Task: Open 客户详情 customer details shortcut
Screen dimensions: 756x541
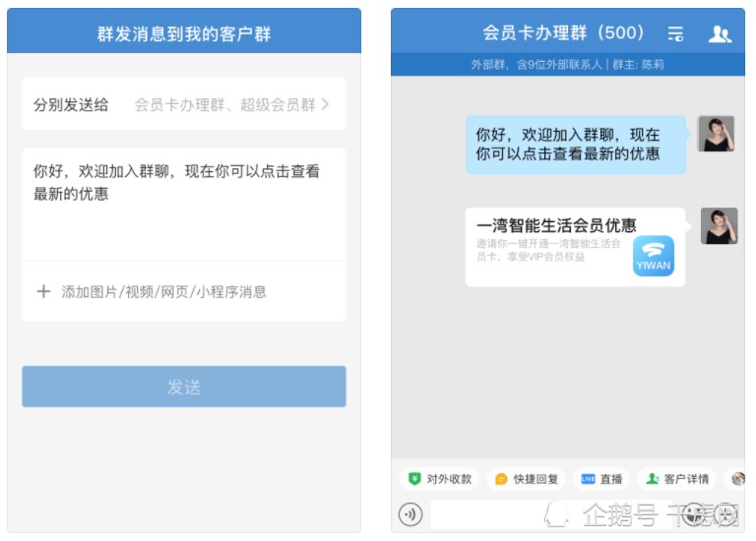Action: point(677,479)
